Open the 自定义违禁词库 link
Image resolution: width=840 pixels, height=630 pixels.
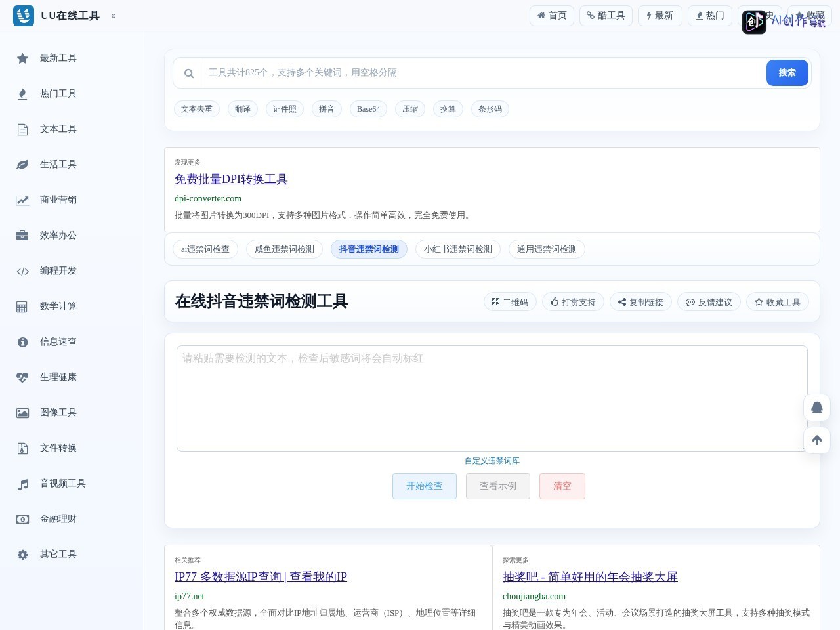click(x=492, y=461)
